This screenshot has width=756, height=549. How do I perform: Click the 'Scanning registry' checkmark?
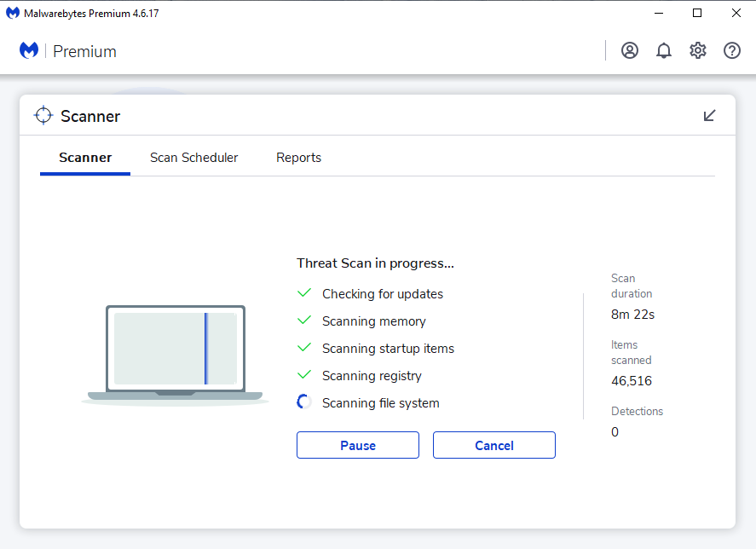coord(304,374)
